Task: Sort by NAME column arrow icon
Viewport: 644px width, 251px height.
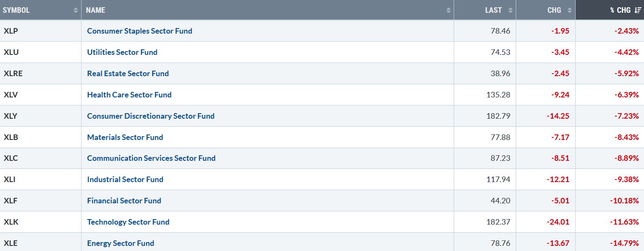Action: coord(448,10)
